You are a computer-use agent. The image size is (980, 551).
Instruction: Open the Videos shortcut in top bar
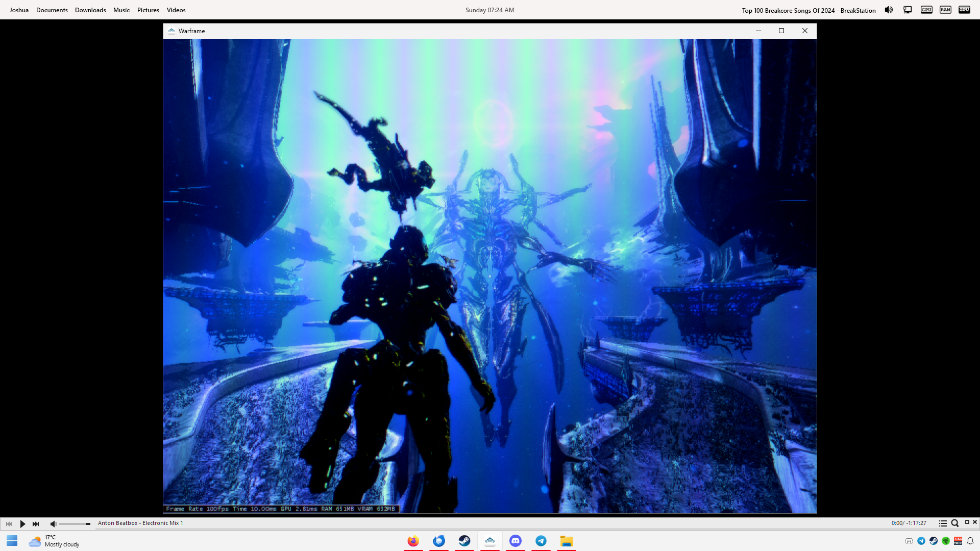click(176, 10)
